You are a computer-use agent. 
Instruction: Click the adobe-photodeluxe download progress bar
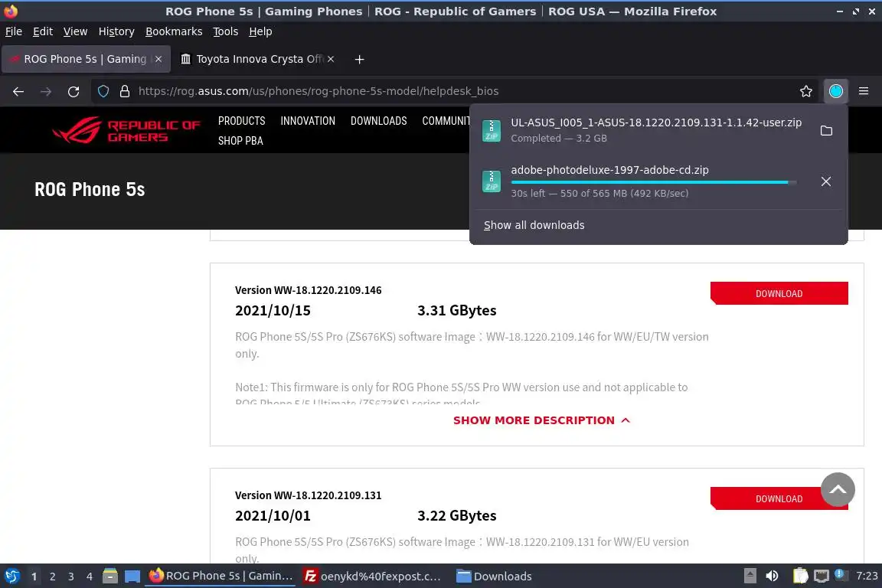point(654,182)
